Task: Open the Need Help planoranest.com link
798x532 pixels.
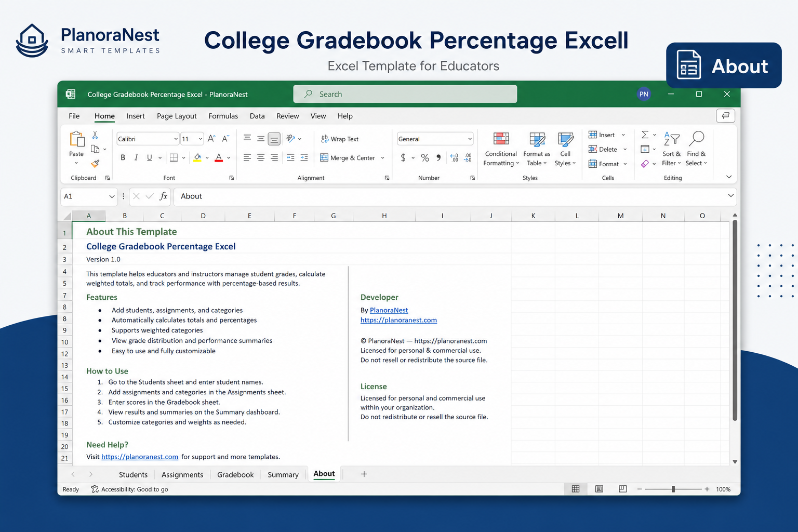Action: coord(140,457)
